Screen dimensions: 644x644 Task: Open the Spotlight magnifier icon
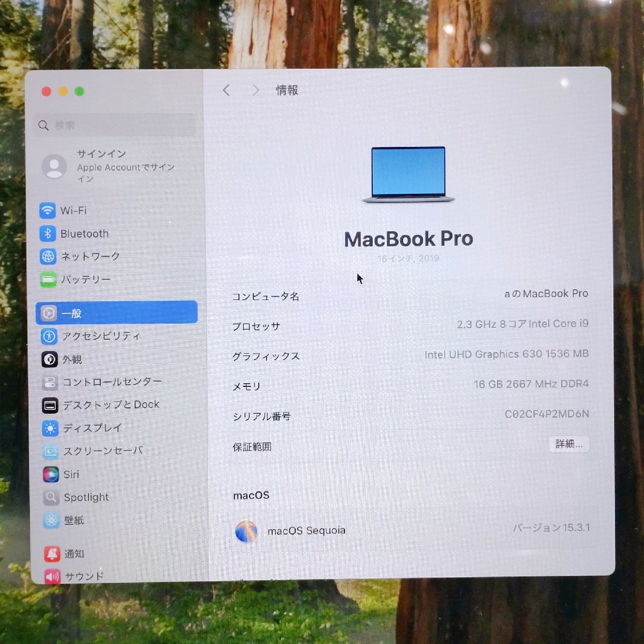(51, 497)
